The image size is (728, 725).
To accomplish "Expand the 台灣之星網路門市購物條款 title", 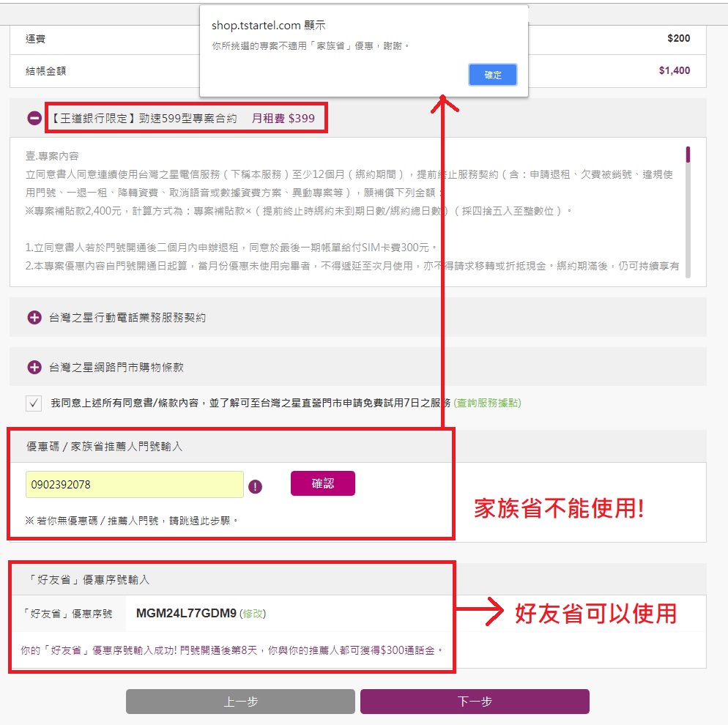I will point(121,368).
